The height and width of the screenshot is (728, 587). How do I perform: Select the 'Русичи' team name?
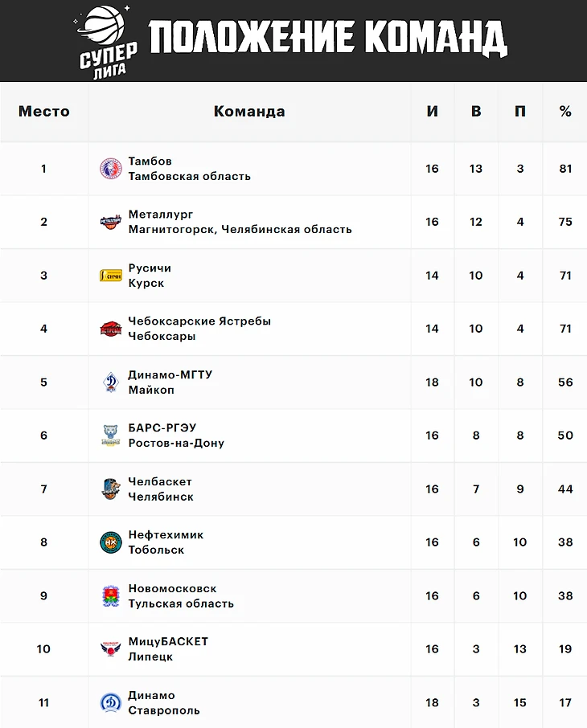pyautogui.click(x=150, y=268)
